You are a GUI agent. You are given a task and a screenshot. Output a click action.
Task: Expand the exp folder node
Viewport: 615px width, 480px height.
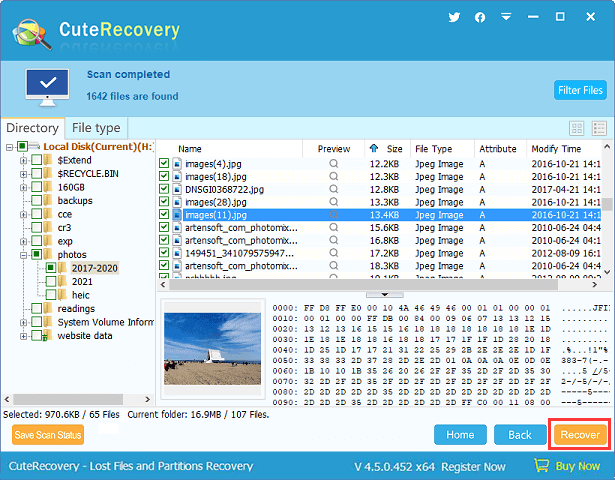(24, 241)
